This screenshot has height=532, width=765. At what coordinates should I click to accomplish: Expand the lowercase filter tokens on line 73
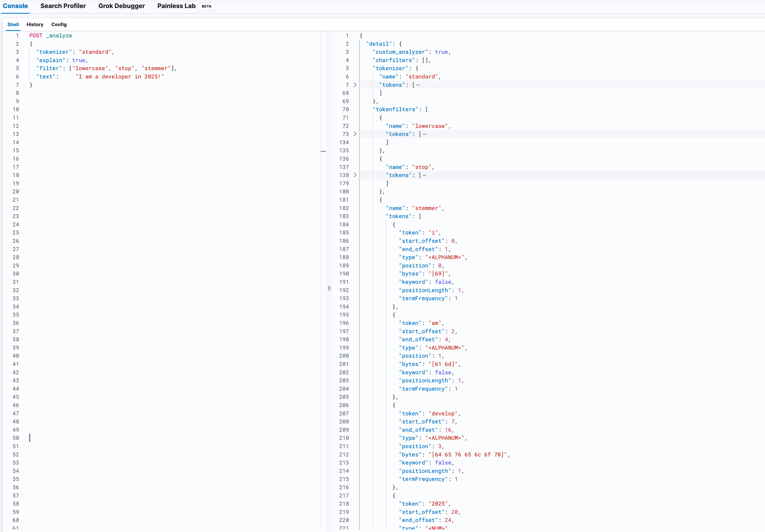point(355,134)
